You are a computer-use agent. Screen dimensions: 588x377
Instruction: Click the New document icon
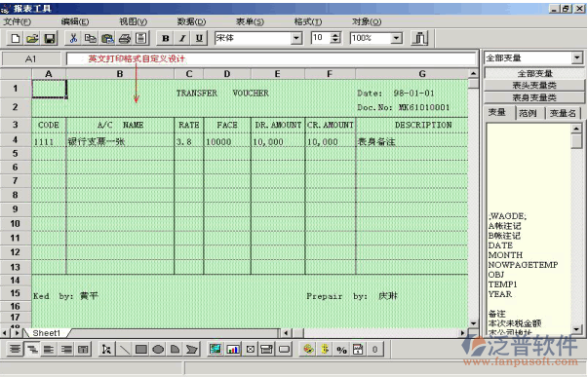tap(16, 38)
